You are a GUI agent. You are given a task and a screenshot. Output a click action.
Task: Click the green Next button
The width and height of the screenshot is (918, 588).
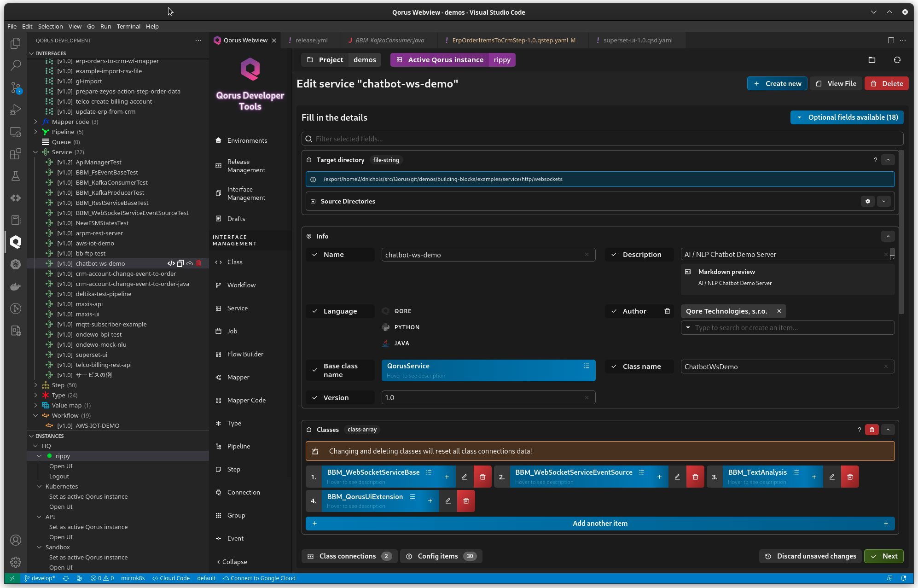[x=883, y=556]
